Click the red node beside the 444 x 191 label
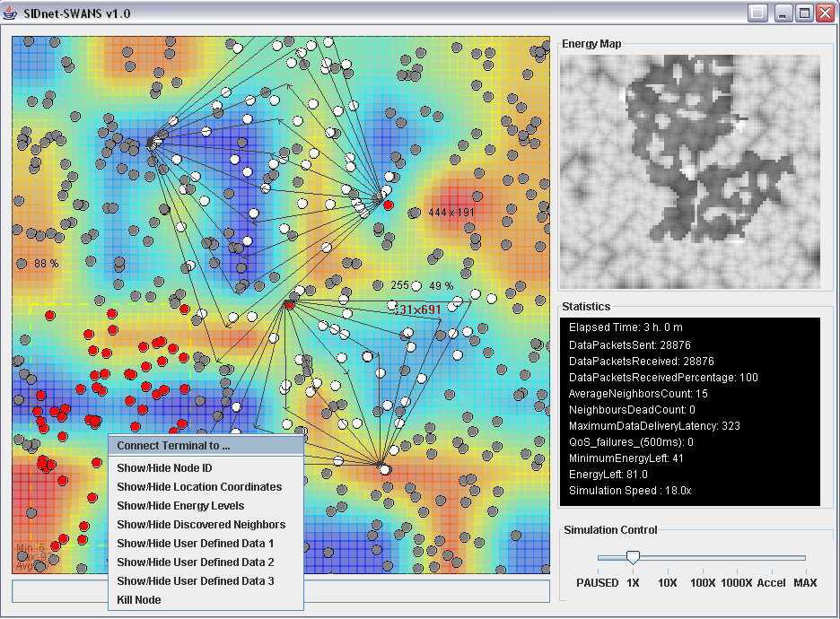Viewport: 840px width, 619px height. click(x=388, y=205)
